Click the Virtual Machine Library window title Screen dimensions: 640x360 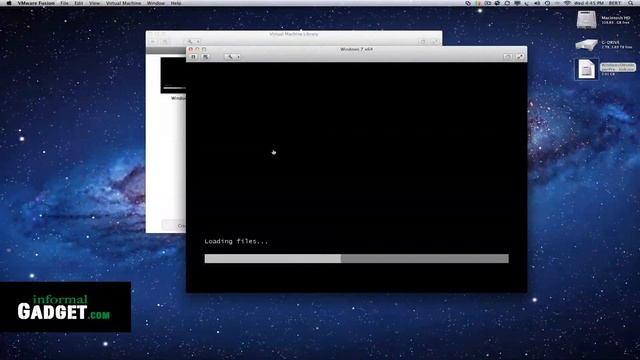click(294, 34)
